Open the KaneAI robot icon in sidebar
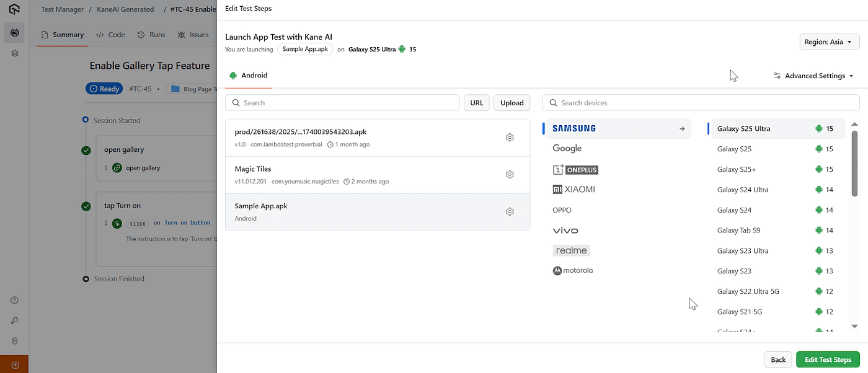 click(x=14, y=32)
